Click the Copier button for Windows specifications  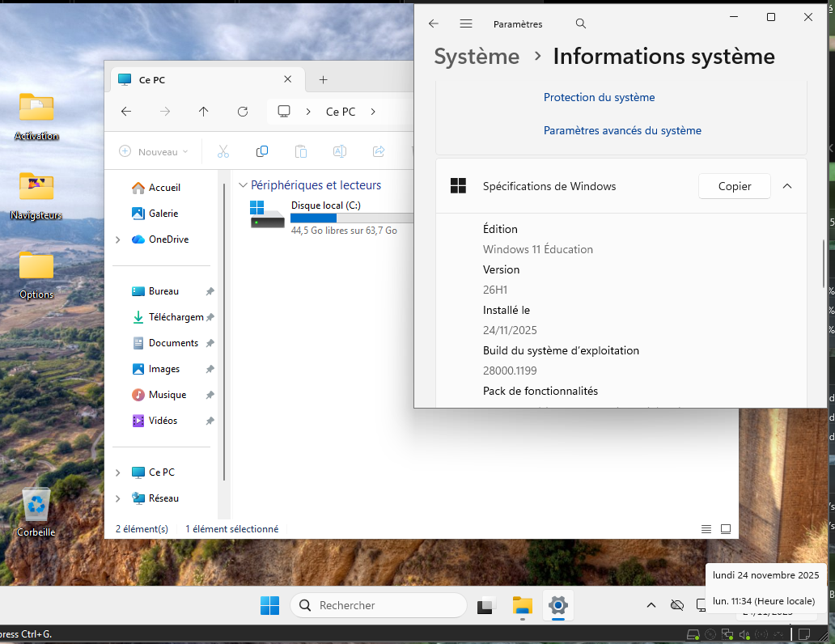[734, 186]
